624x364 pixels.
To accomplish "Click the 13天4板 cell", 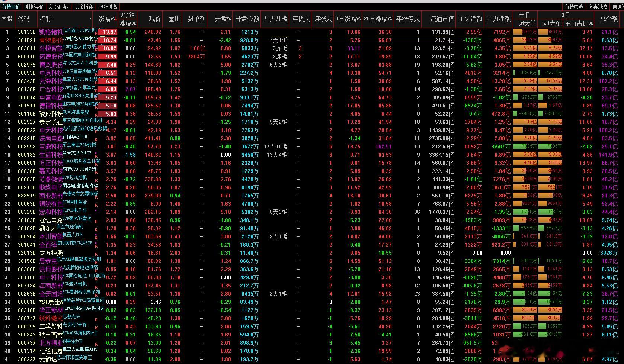I will (277, 155).
